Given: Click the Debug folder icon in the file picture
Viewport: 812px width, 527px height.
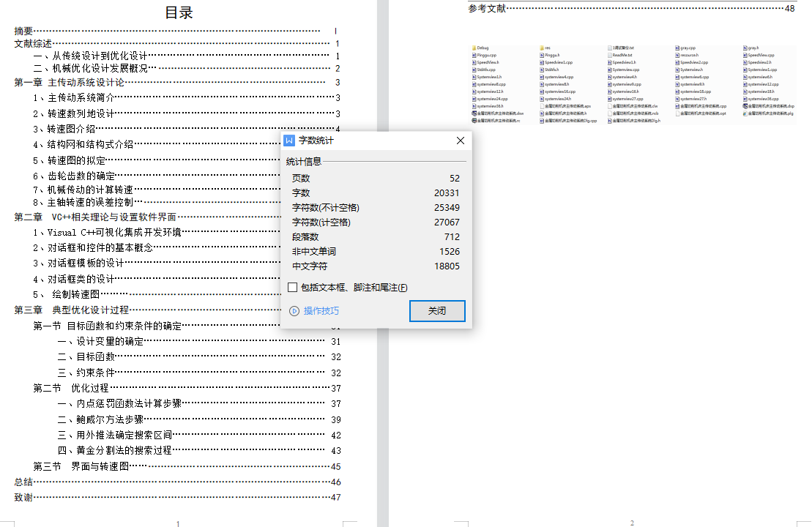Looking at the screenshot, I should [x=474, y=48].
